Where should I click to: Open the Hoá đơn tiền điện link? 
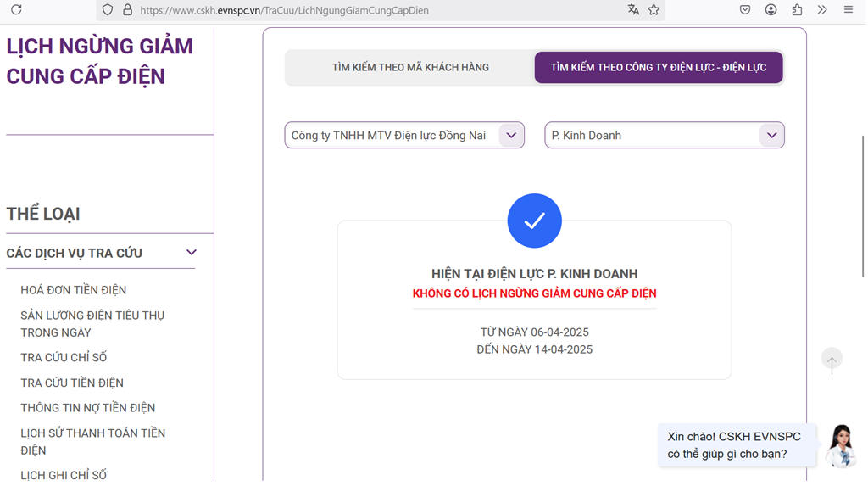coord(74,290)
